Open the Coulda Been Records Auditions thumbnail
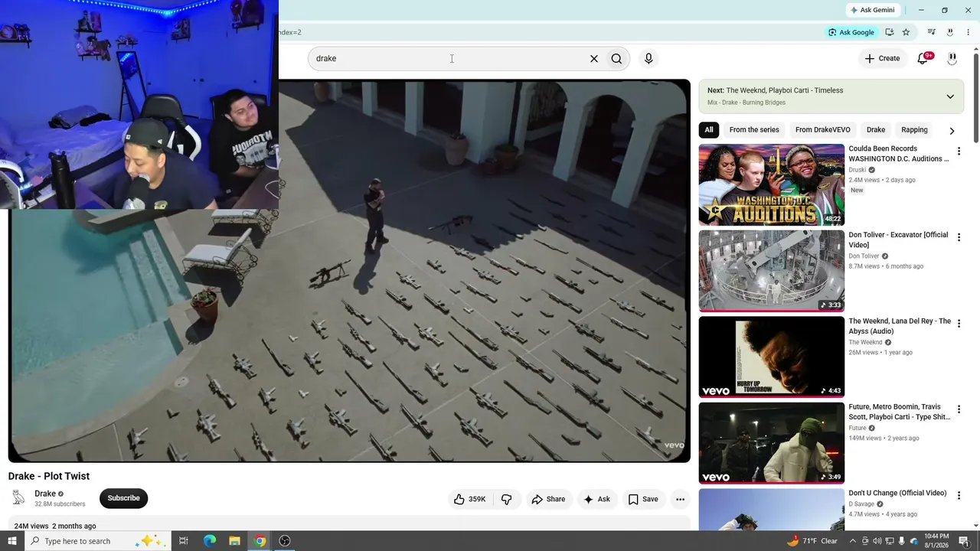This screenshot has height=551, width=980. (771, 184)
